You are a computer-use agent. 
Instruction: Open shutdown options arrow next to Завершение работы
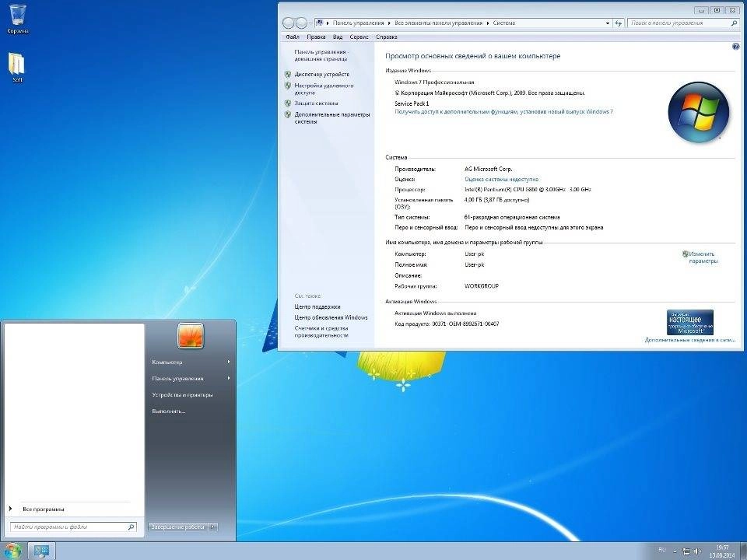213,527
